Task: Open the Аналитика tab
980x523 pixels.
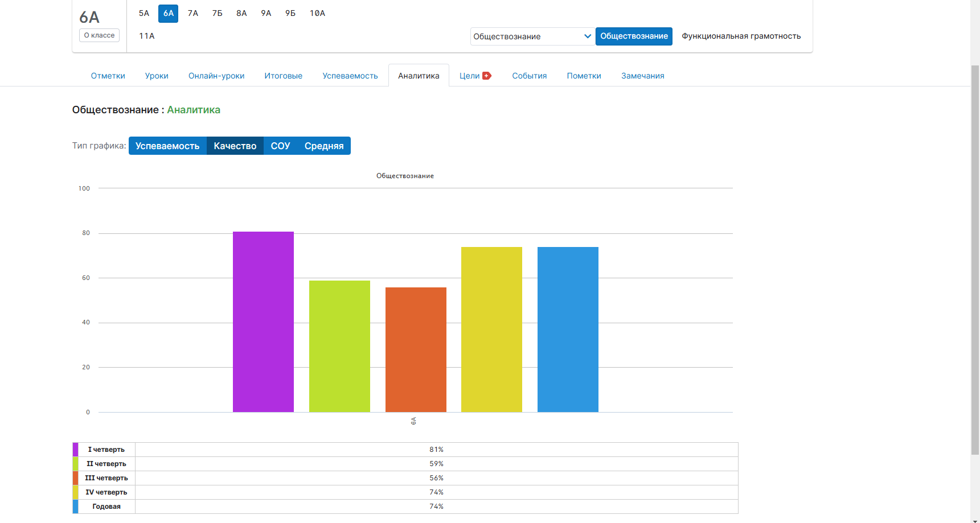Action: (419, 76)
